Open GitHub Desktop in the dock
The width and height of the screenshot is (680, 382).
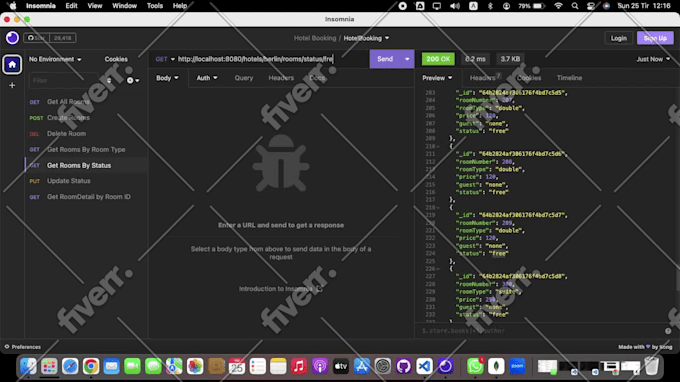pyautogui.click(x=403, y=366)
